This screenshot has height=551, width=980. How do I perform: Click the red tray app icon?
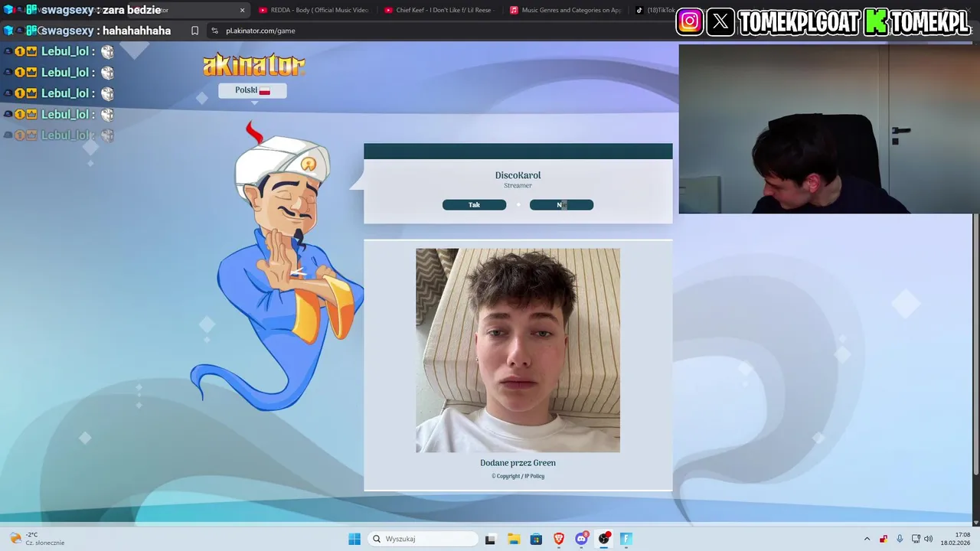884,539
